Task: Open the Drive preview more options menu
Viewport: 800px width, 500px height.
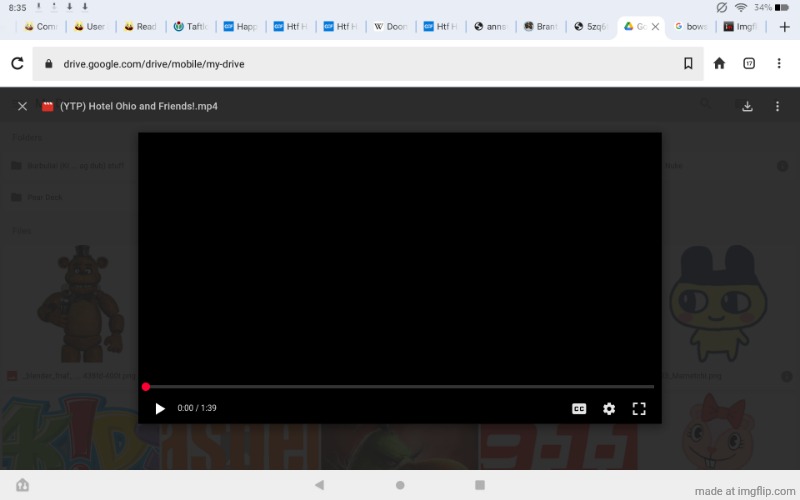Action: point(778,106)
